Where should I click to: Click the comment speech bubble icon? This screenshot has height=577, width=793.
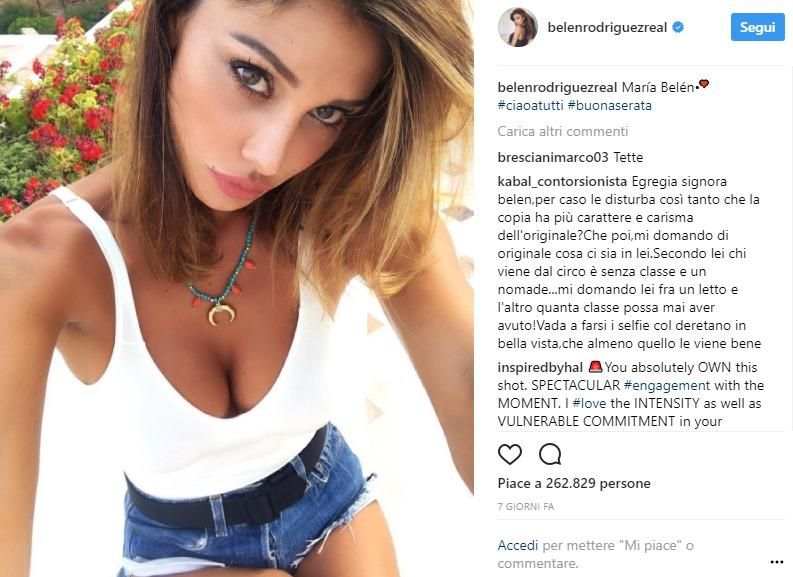click(x=550, y=454)
